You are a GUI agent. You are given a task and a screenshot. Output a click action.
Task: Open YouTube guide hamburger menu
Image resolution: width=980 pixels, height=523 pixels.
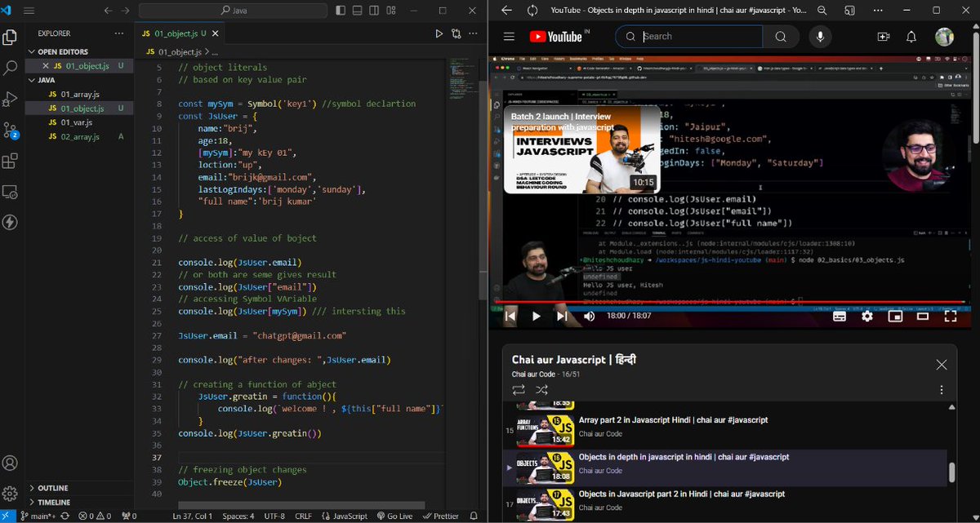pos(509,37)
